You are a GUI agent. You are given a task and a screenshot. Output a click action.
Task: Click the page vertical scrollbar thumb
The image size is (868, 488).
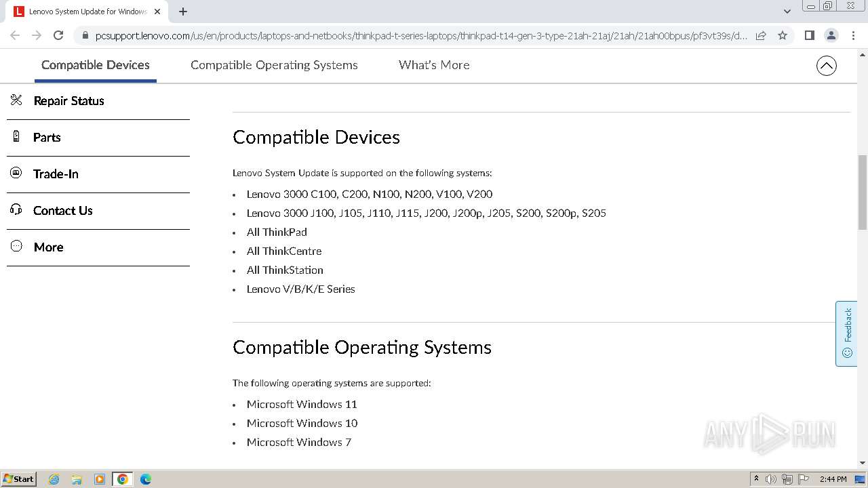863,192
